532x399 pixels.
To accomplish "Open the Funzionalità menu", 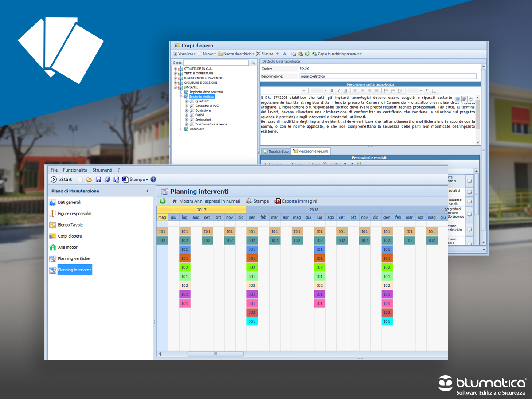I will click(75, 170).
